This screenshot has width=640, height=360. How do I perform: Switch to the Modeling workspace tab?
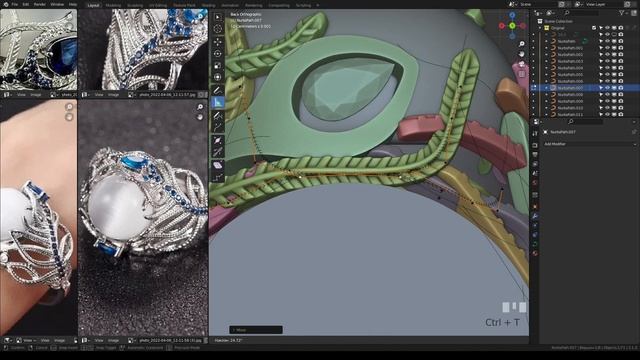[x=113, y=5]
